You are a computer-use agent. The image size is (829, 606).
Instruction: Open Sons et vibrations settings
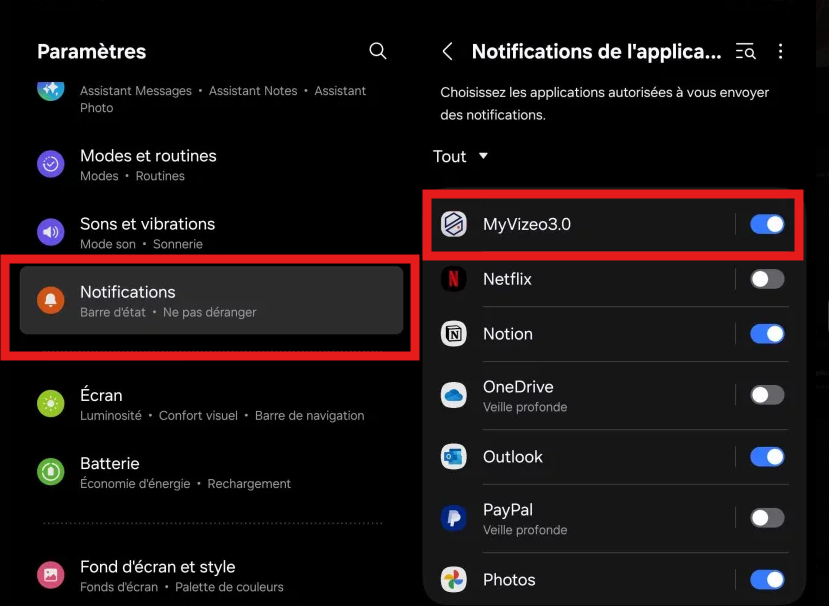point(210,232)
